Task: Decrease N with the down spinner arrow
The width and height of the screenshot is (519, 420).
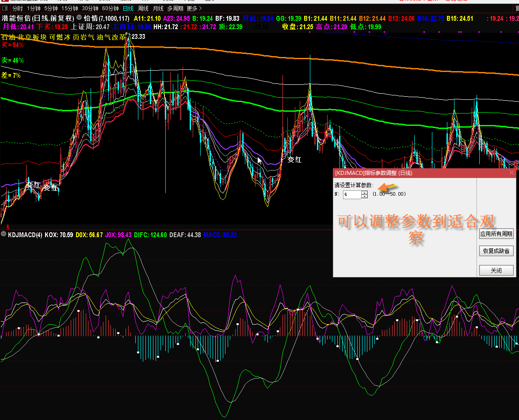Action: [x=364, y=197]
